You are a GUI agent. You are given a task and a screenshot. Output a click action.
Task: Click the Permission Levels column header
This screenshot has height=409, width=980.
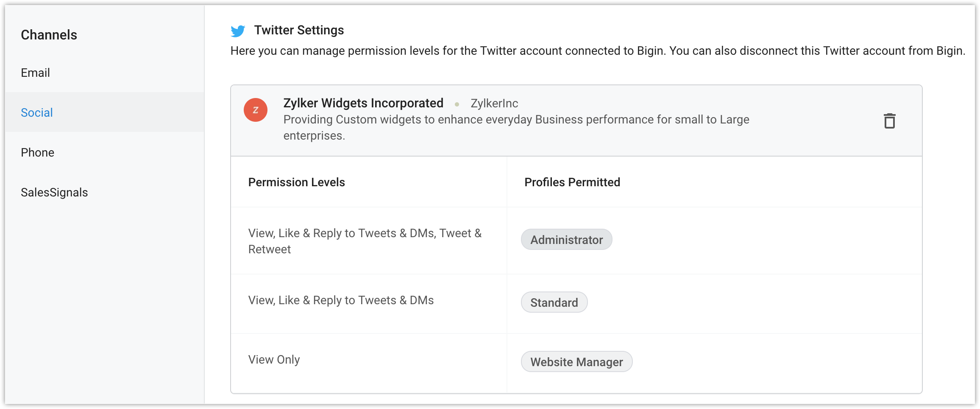pos(297,182)
